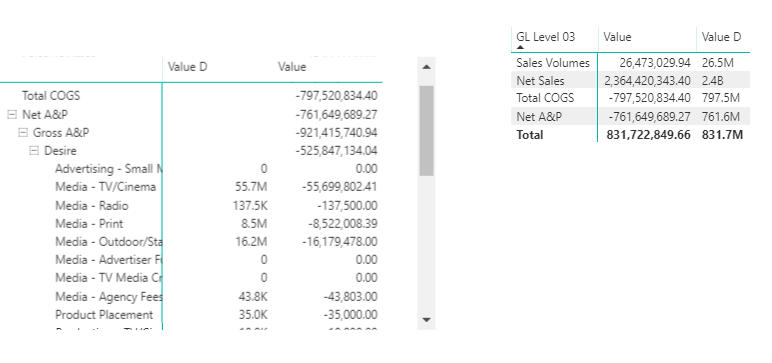This screenshot has height=363, width=772.
Task: Click the right table's Value D column header
Action: coord(721,37)
